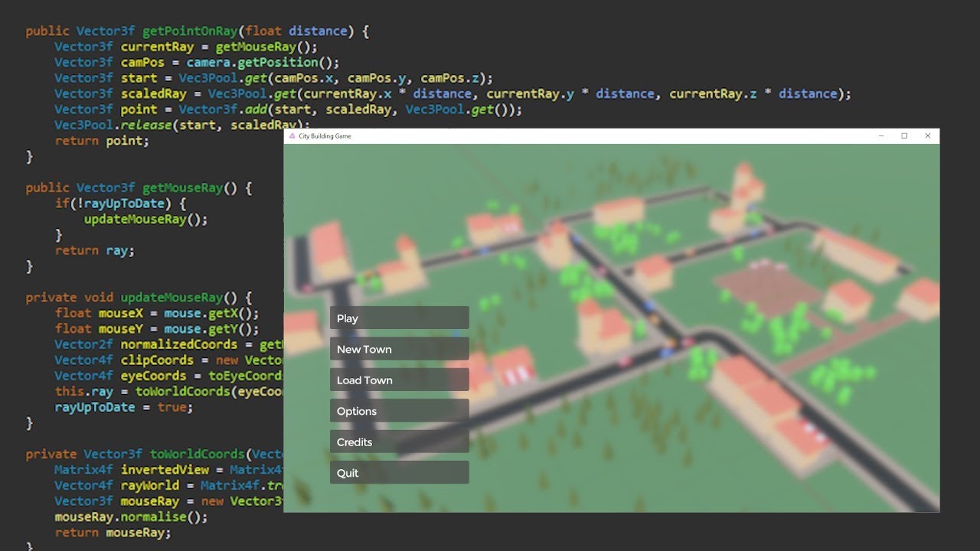This screenshot has width=980, height=551.
Task: Close the City Building Game window
Action: pos(928,136)
